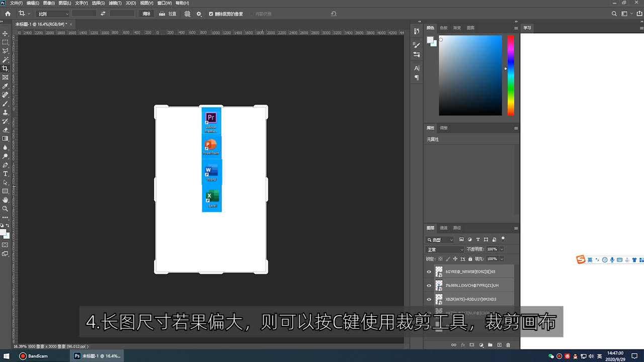Open Color panel flyout menu

click(516, 28)
